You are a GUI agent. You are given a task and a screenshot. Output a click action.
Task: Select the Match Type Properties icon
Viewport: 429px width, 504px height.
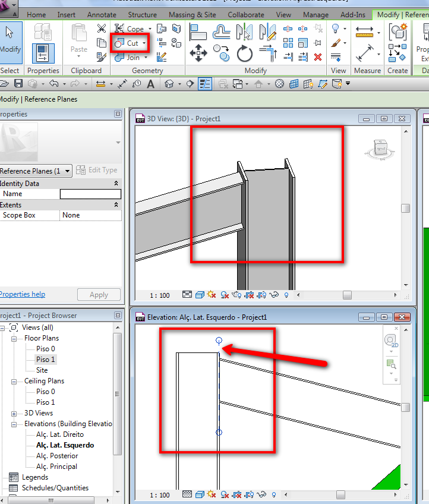click(x=102, y=57)
